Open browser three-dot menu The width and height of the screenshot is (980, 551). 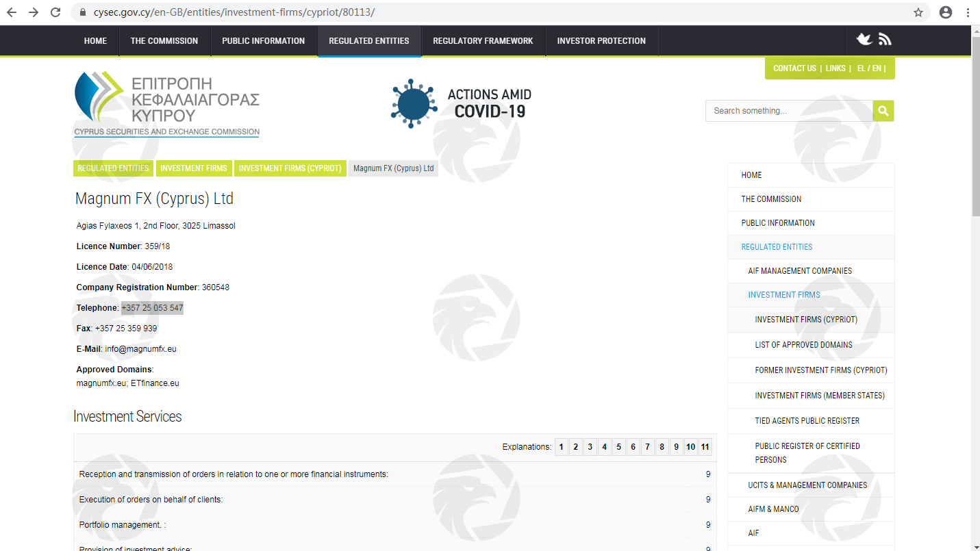(x=968, y=12)
